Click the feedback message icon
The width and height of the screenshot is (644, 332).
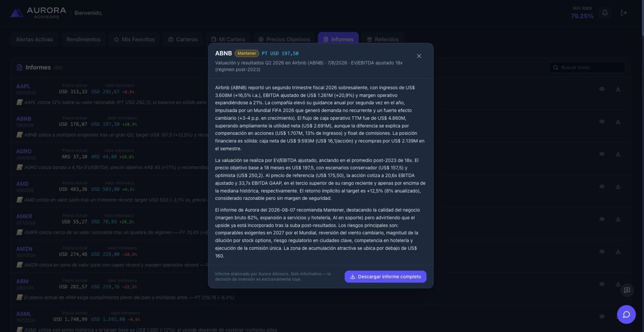pyautogui.click(x=627, y=290)
